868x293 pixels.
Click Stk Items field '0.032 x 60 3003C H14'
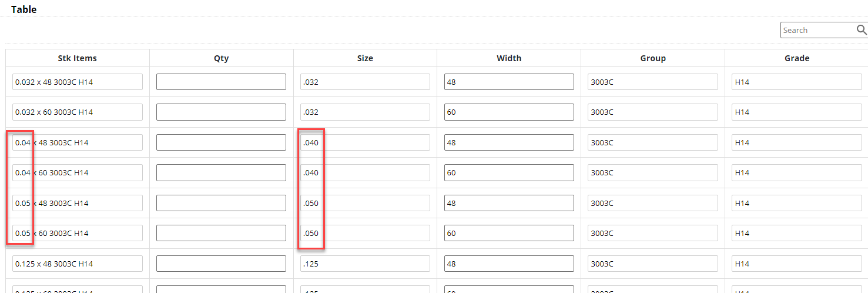point(77,112)
